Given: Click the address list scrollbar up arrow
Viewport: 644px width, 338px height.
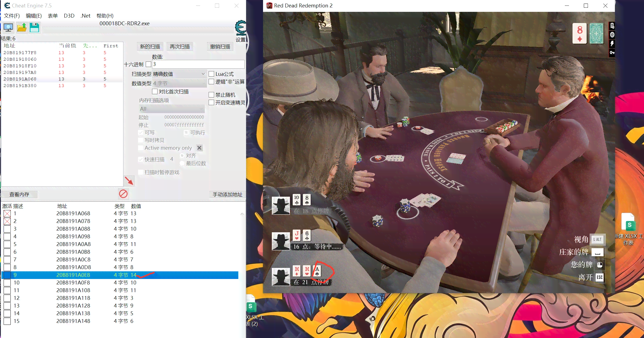Looking at the screenshot, I should click(242, 214).
